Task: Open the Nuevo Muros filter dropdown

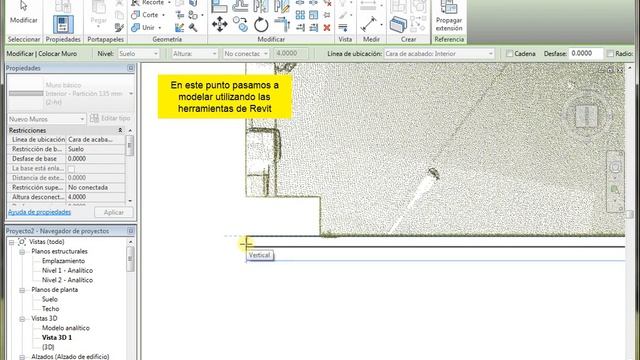Action: pyautogui.click(x=47, y=119)
